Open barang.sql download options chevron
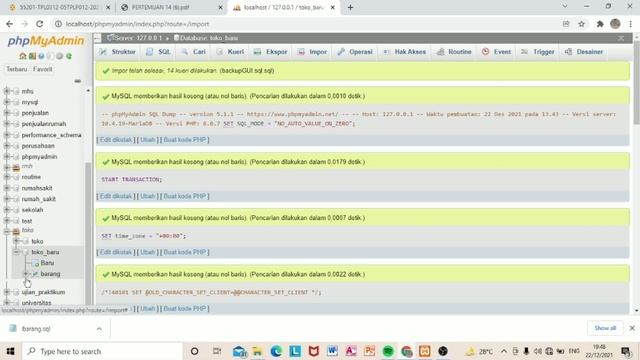640x360 pixels. point(99,329)
